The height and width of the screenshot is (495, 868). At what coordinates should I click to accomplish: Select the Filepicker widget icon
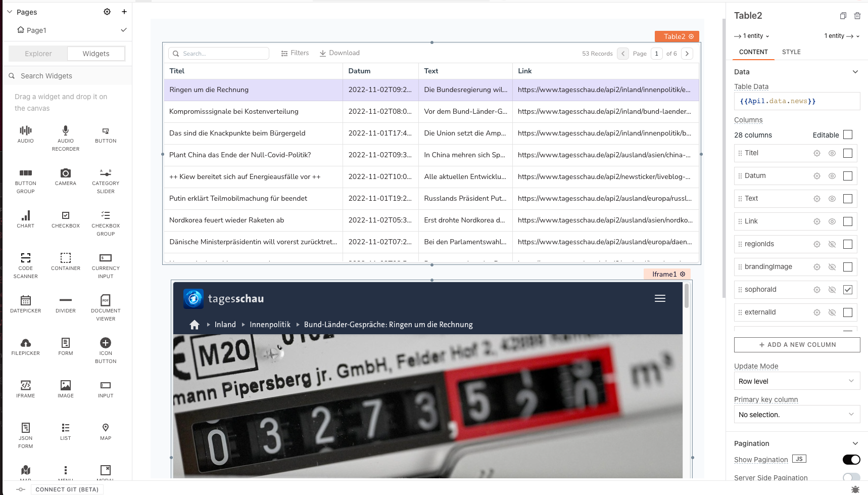point(26,343)
